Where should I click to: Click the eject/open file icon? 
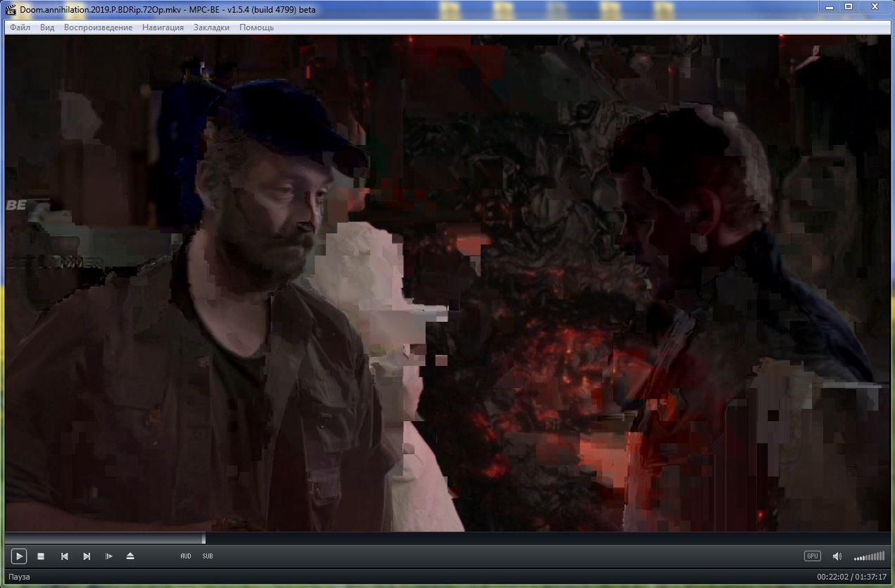(130, 556)
